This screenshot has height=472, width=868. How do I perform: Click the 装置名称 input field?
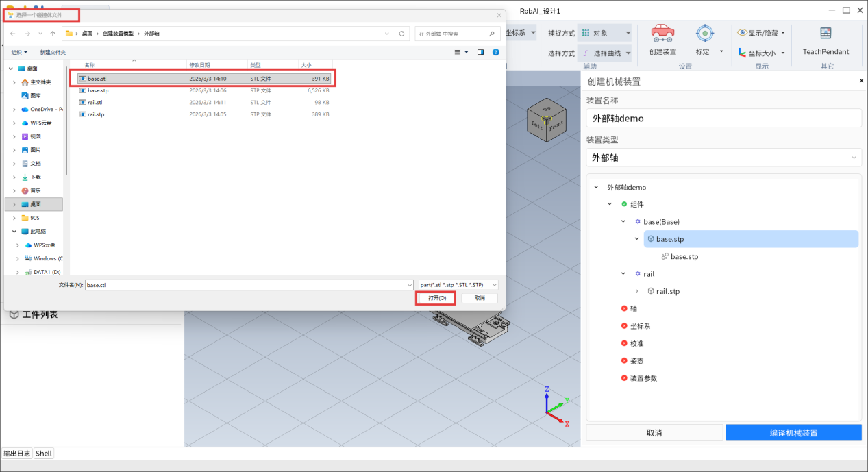723,118
